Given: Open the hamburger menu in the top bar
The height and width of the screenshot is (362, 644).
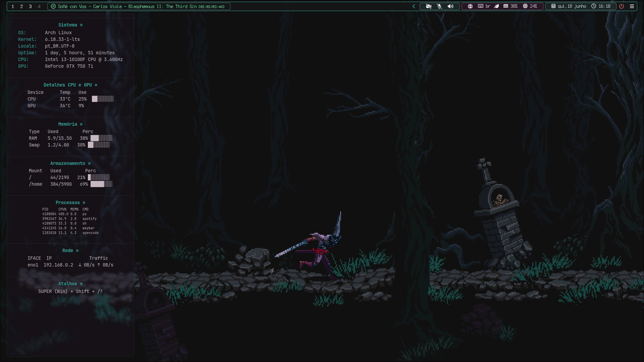Looking at the screenshot, I should [x=632, y=6].
